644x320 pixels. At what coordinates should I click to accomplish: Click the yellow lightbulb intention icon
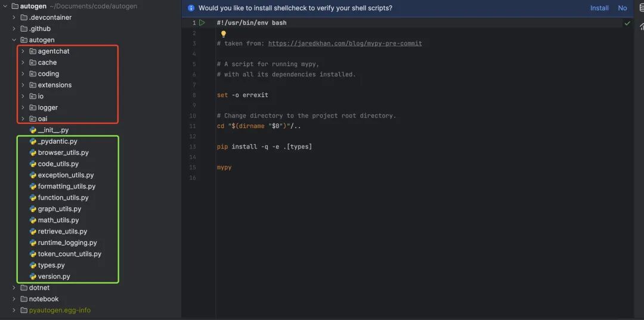[x=224, y=34]
